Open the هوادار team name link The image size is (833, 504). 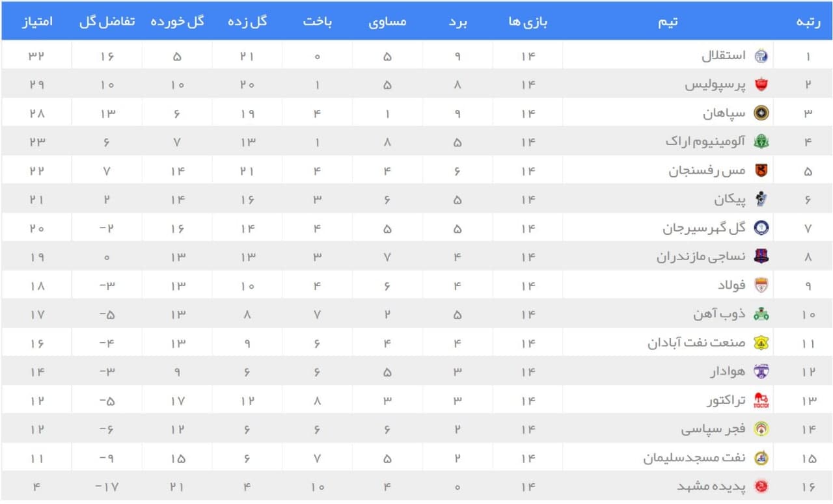pyautogui.click(x=728, y=372)
